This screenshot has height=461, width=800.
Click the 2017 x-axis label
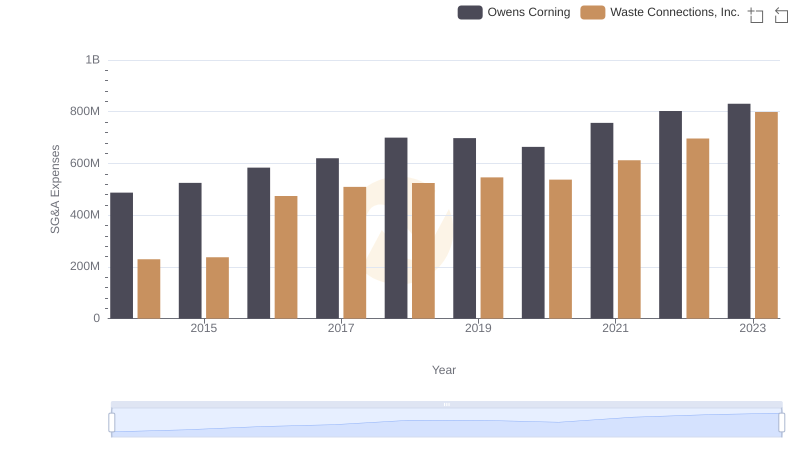pos(341,328)
